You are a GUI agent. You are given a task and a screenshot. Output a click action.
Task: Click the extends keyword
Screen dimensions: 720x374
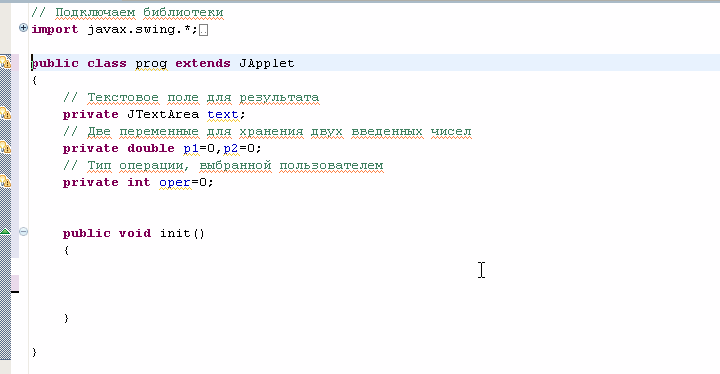click(x=202, y=63)
